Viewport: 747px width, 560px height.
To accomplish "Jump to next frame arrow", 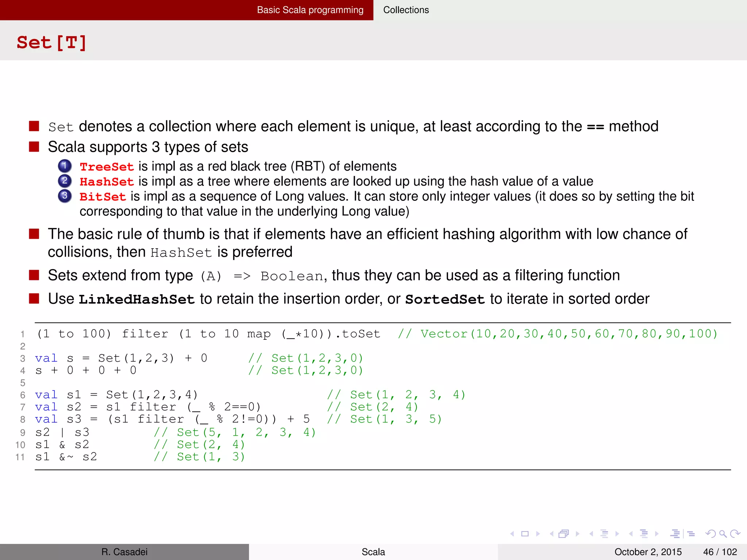I will pyautogui.click(x=577, y=534).
